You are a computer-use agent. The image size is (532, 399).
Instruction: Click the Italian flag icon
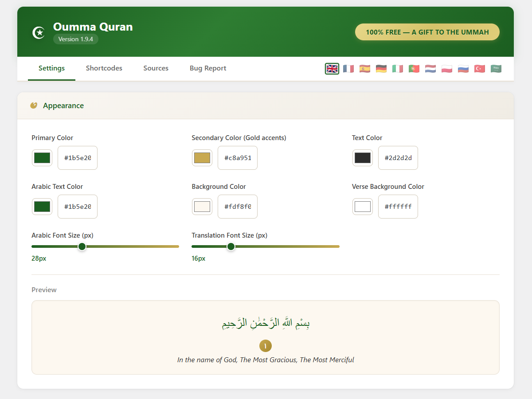(398, 69)
